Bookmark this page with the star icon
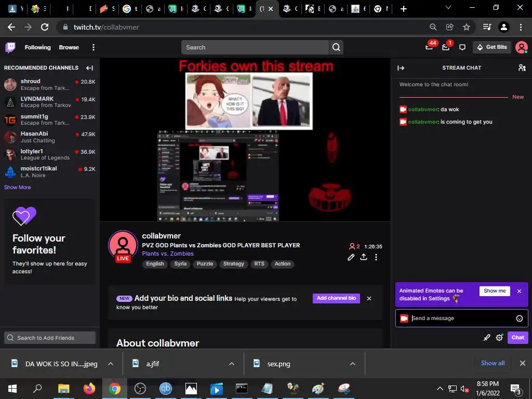Viewport: 532px width, 399px height. click(467, 27)
